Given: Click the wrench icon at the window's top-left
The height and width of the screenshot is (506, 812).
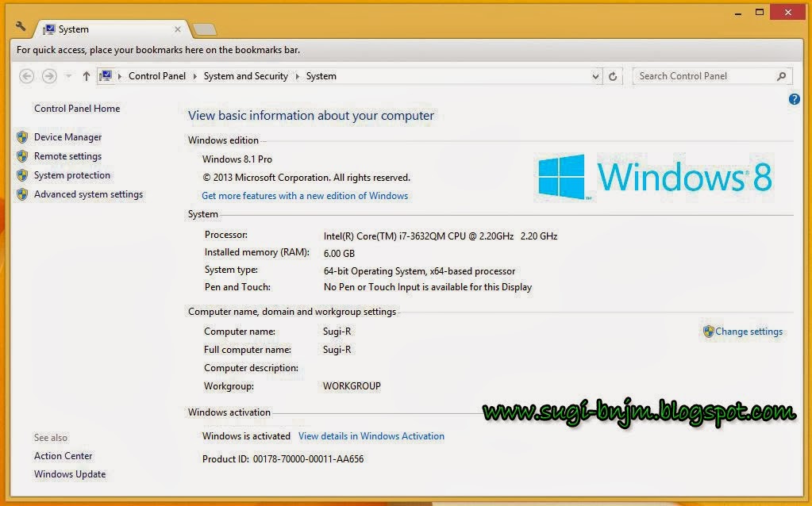Looking at the screenshot, I should [x=21, y=26].
